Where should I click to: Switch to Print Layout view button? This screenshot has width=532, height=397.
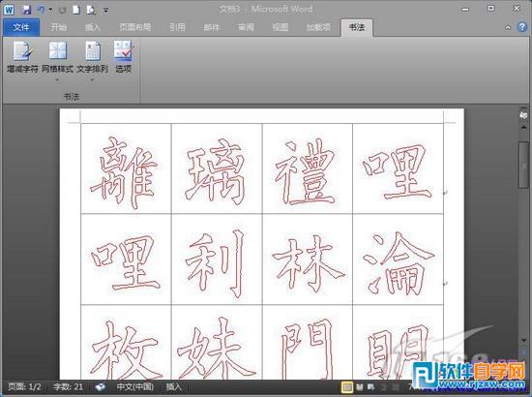347,386
